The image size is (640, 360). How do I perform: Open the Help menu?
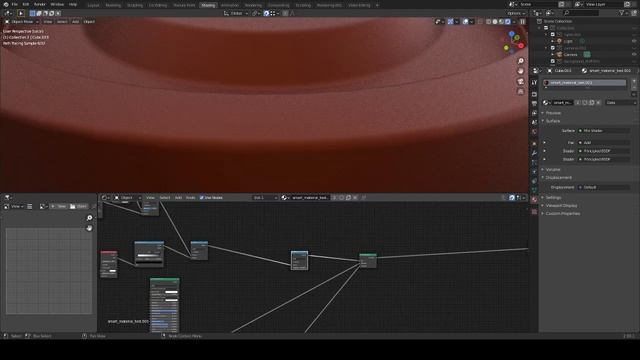click(73, 4)
